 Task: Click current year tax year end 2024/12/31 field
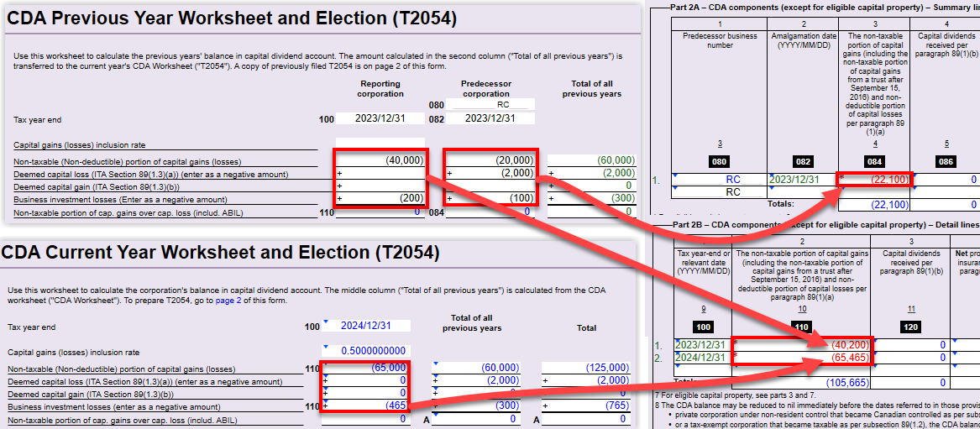pyautogui.click(x=366, y=326)
